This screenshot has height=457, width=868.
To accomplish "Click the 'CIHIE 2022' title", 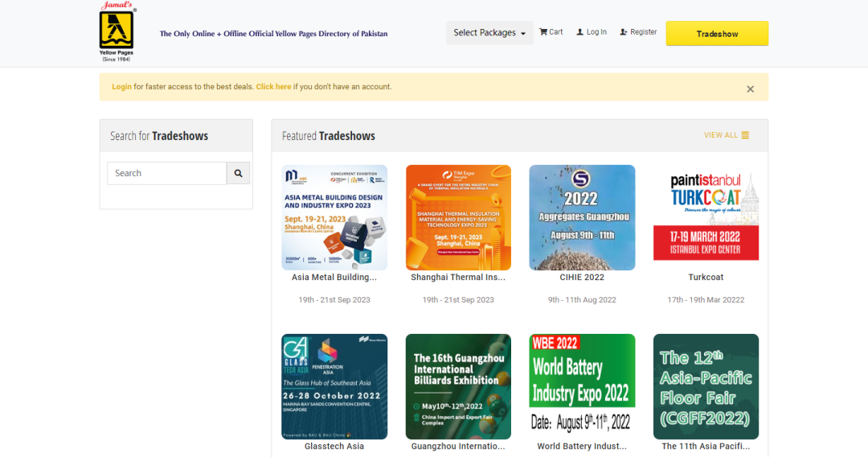I will click(582, 278).
